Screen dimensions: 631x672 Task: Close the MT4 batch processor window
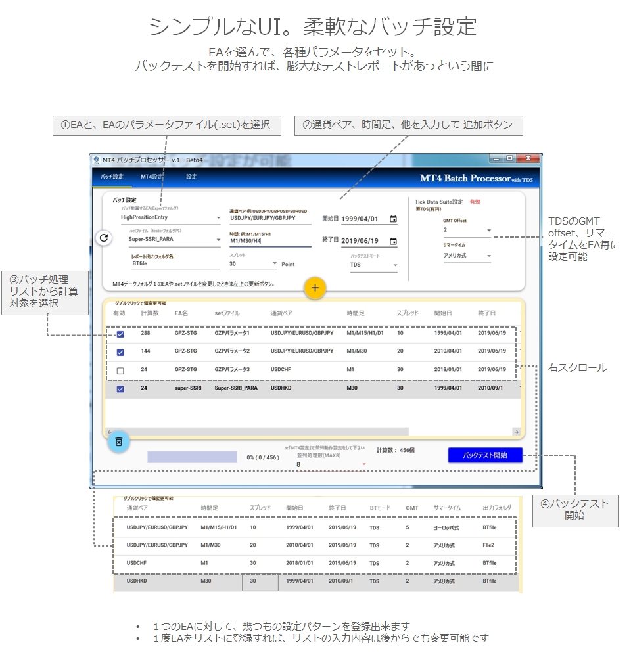pyautogui.click(x=528, y=158)
